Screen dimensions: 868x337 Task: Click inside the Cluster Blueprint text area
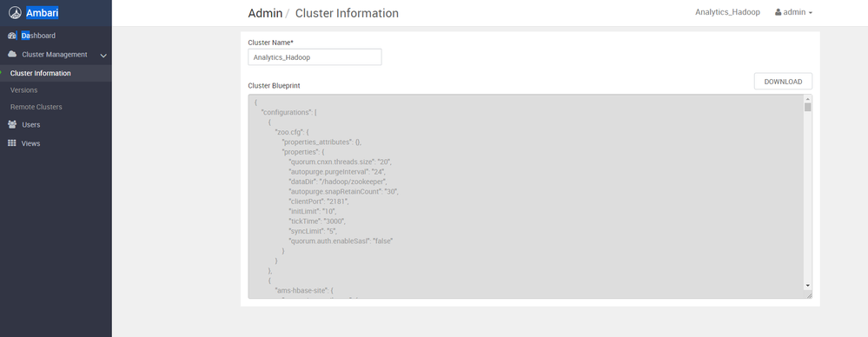click(526, 196)
